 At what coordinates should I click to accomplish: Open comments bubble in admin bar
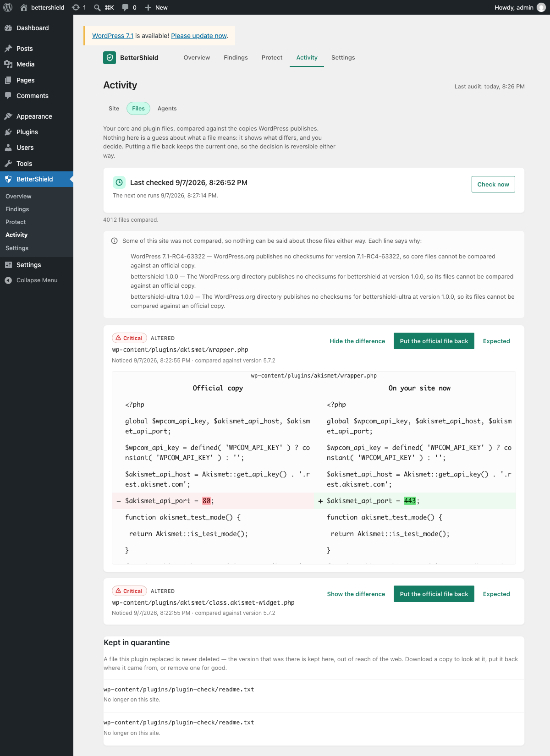pyautogui.click(x=125, y=7)
